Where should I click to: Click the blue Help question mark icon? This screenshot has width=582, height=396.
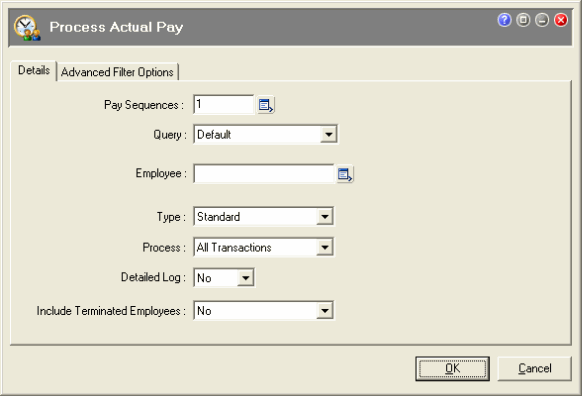point(504,20)
